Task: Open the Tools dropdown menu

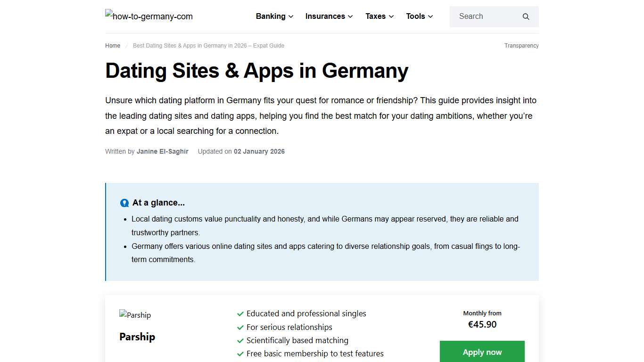Action: point(430,16)
